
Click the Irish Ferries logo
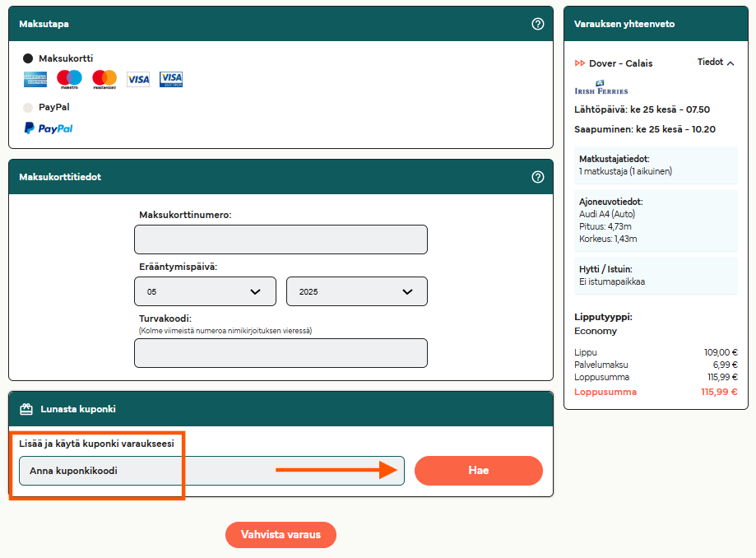(x=601, y=88)
